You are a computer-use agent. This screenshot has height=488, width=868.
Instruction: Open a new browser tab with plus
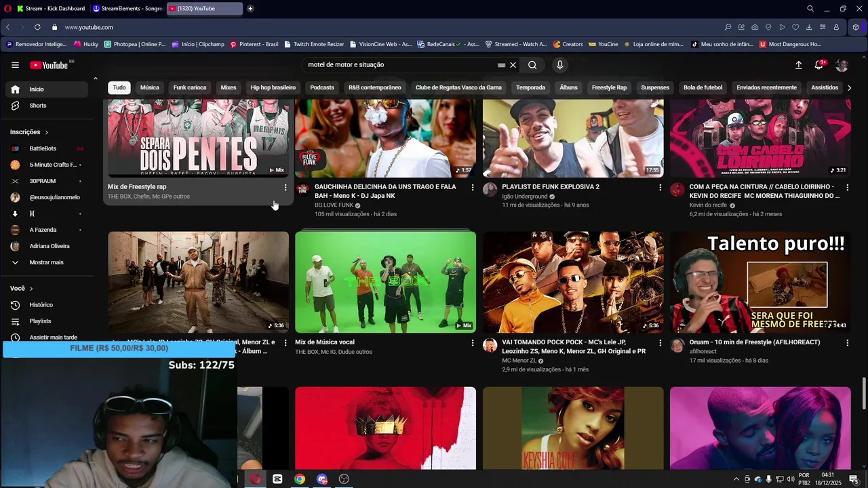tap(250, 9)
